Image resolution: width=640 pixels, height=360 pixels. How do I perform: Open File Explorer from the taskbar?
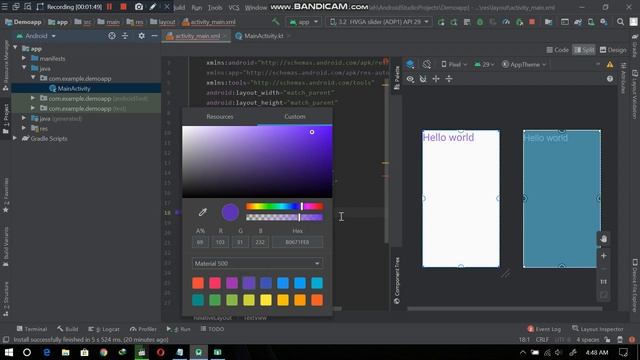(65, 352)
